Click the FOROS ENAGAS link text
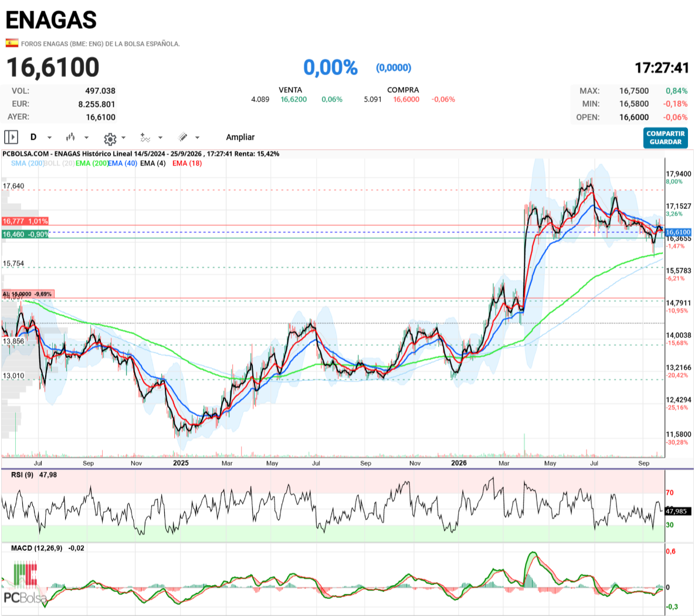This screenshot has height=616, width=695. pos(101,44)
